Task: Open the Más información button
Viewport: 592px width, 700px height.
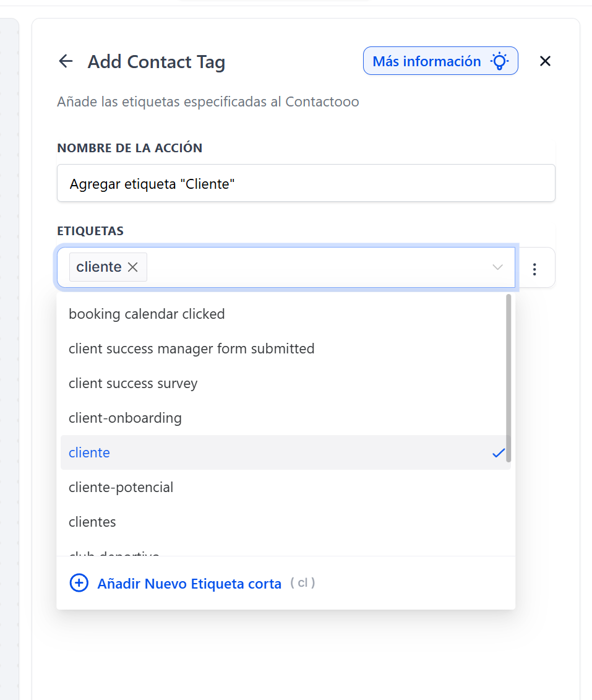Action: pos(427,61)
